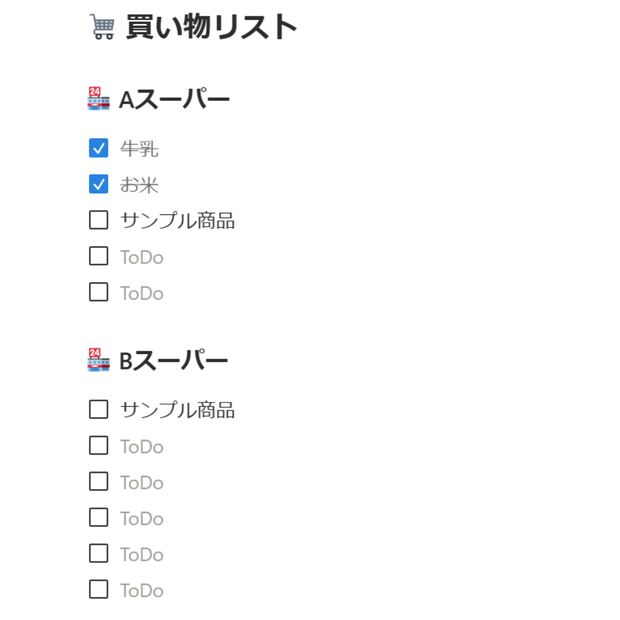Tick the last ToDo checkbox under Aスーパー

[98, 292]
